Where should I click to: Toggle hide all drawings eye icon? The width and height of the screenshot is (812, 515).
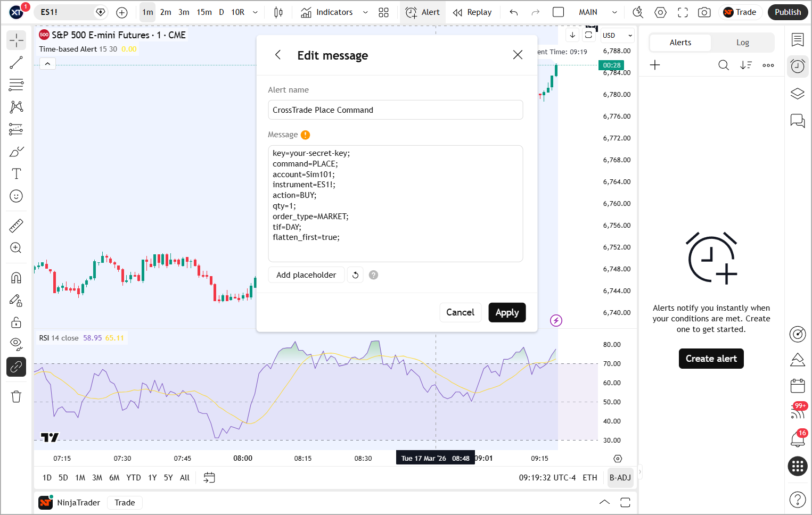pyautogui.click(x=17, y=344)
